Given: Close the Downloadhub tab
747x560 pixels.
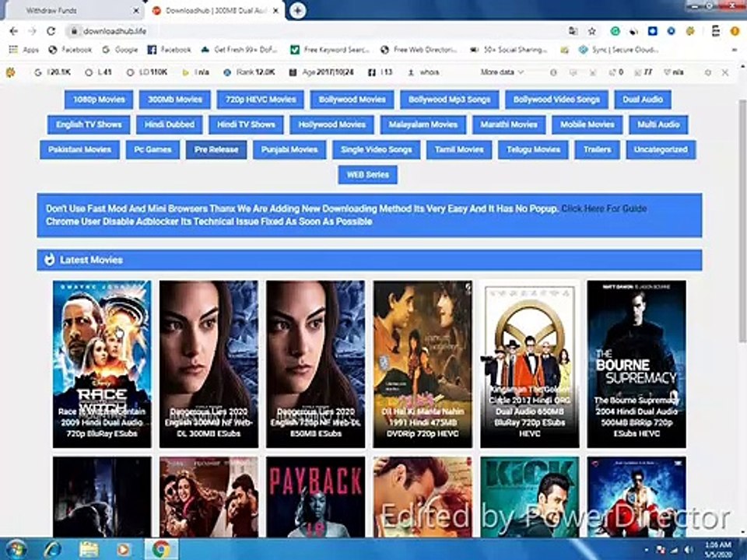Looking at the screenshot, I should click(x=275, y=10).
